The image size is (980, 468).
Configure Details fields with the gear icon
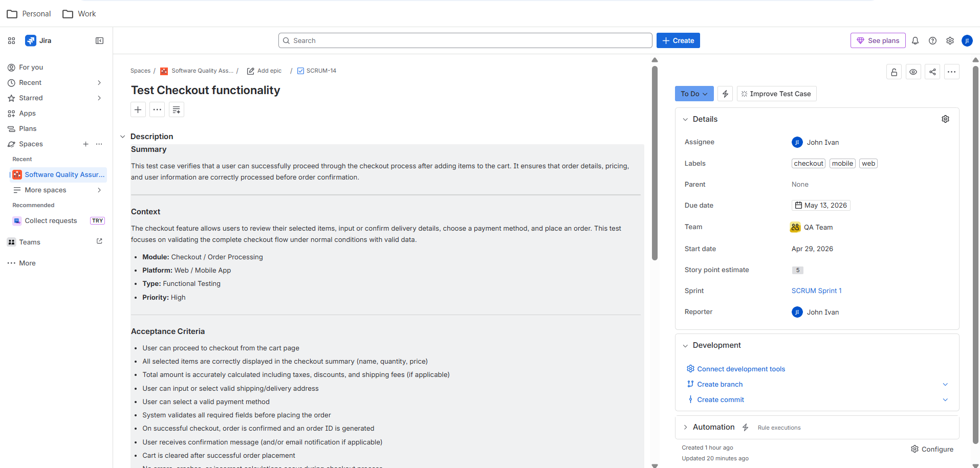pos(945,119)
